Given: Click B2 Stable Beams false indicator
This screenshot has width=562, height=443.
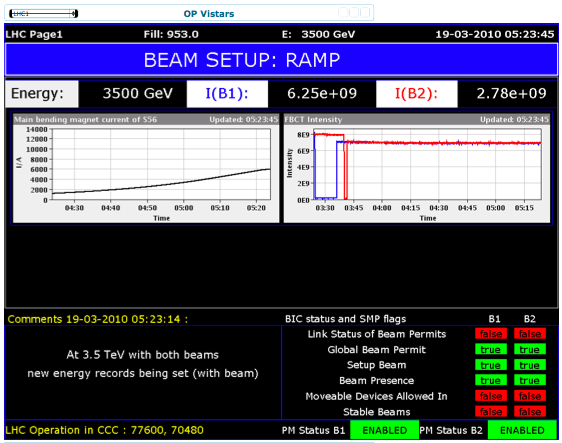Looking at the screenshot, I should (530, 411).
